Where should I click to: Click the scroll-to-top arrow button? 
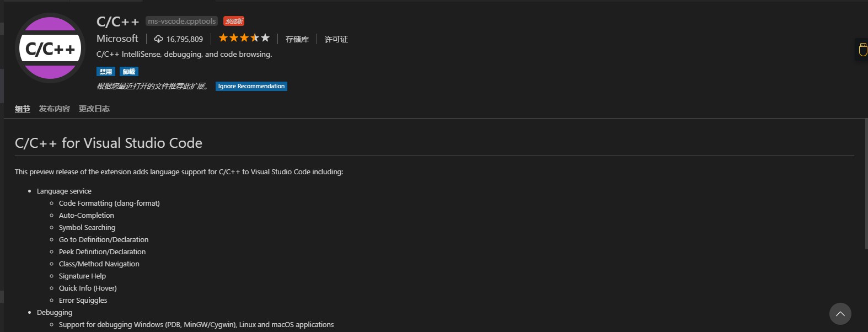pos(840,314)
